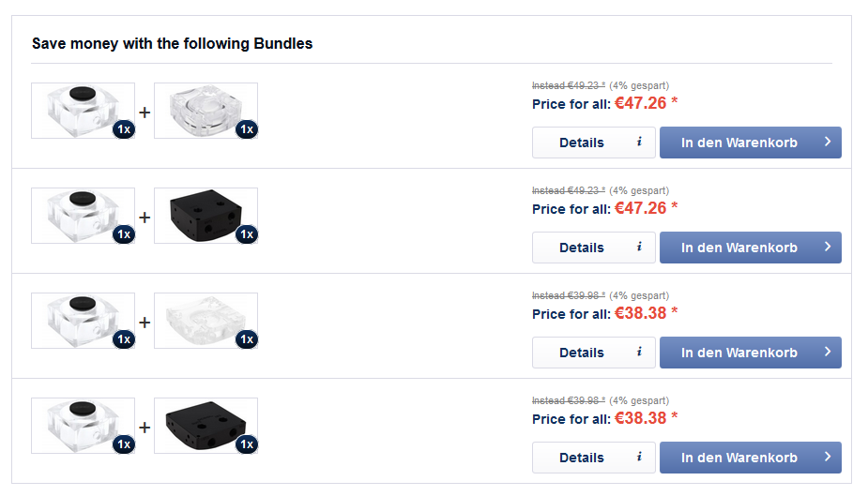This screenshot has width=868, height=496.
Task: Click pump top thumbnail in fourth bundle
Action: point(83,426)
